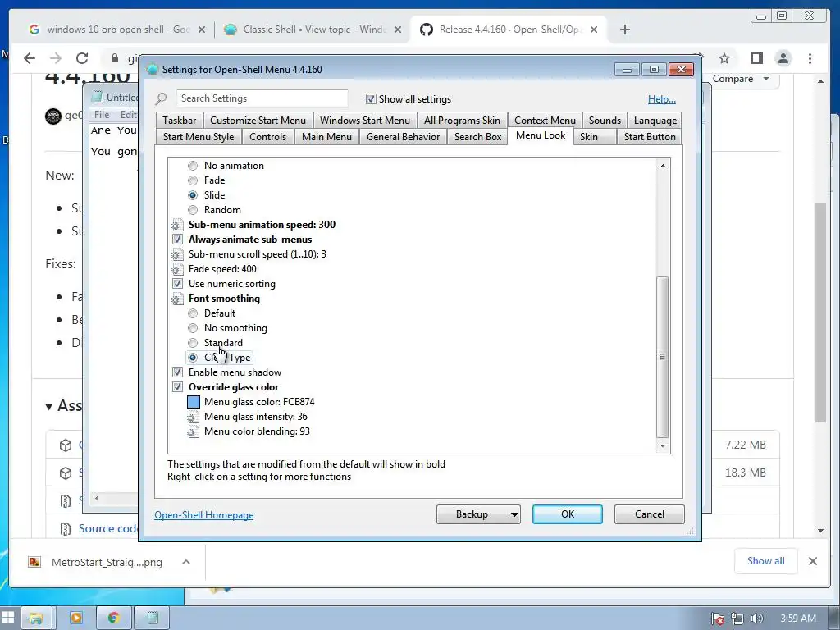This screenshot has height=630, width=840.
Task: Select Default font smoothing
Action: (193, 313)
